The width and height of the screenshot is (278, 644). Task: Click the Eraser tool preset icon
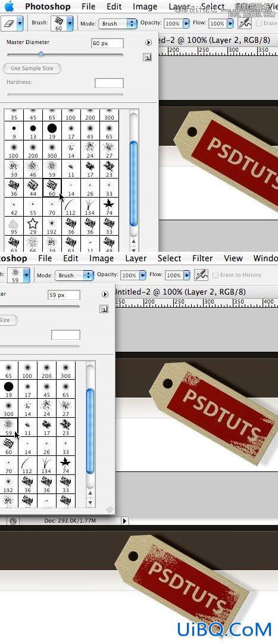pos(8,23)
